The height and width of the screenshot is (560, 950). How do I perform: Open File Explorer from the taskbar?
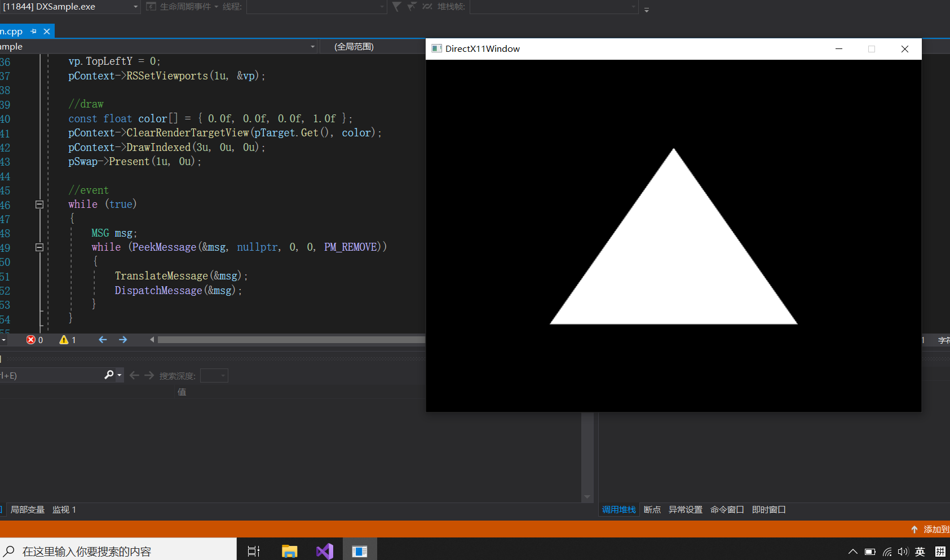[289, 551]
